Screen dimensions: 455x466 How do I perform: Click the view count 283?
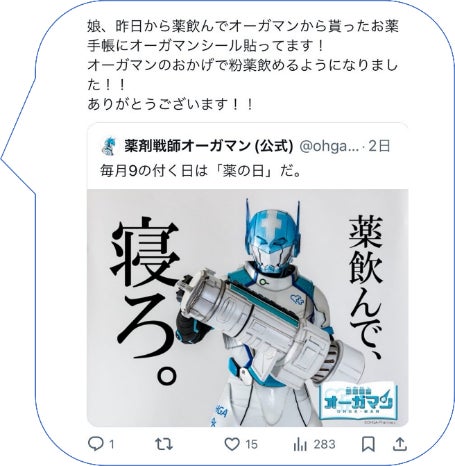(x=324, y=444)
